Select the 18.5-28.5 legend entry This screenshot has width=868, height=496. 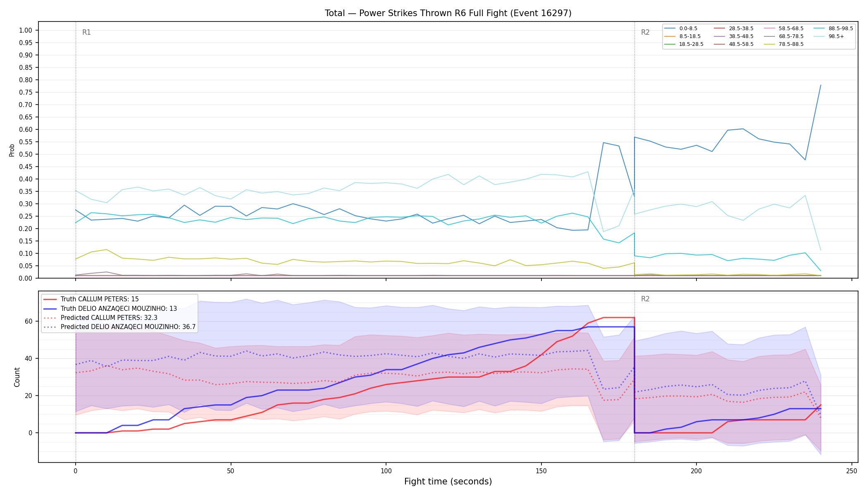point(684,44)
